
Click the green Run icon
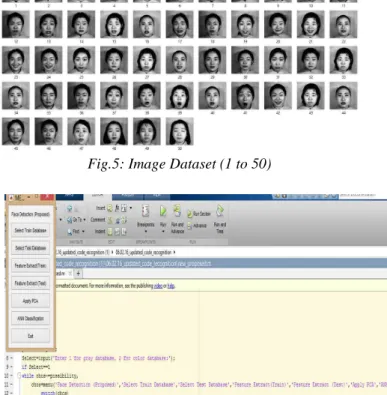[163, 211]
